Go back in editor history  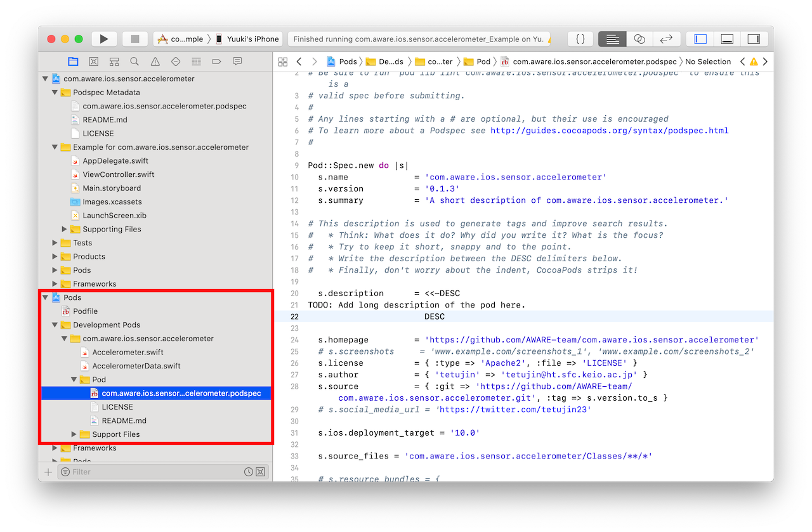click(299, 62)
